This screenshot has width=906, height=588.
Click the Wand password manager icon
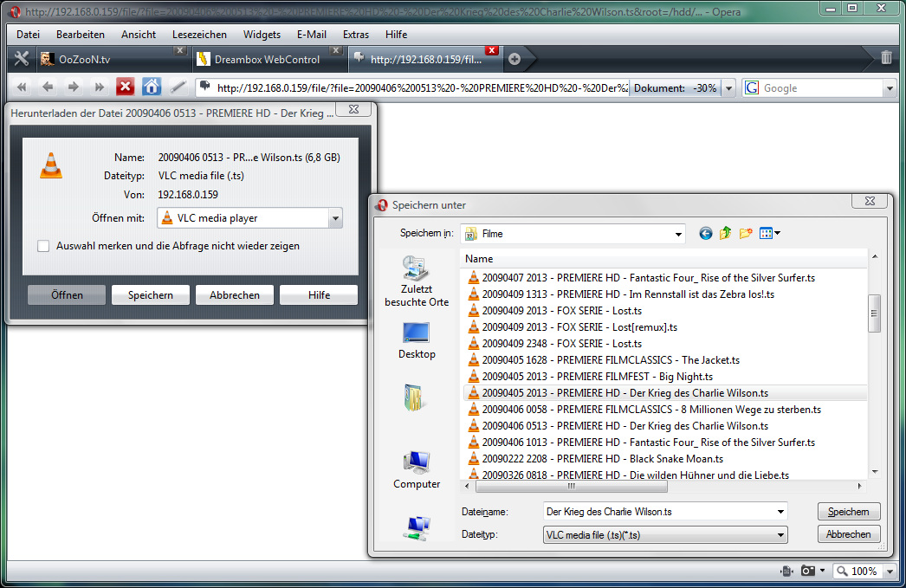click(x=178, y=87)
